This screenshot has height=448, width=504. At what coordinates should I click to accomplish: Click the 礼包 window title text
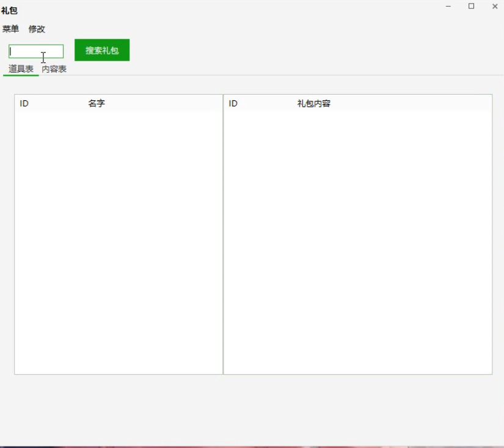pyautogui.click(x=9, y=10)
